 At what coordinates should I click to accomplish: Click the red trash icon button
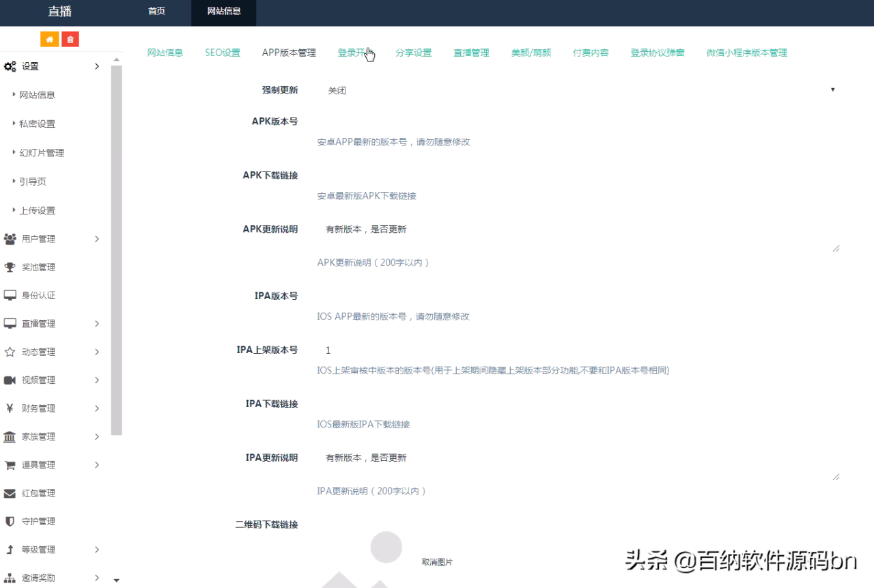(70, 39)
